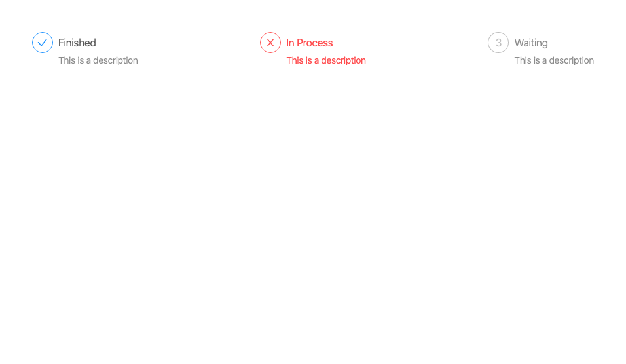Open the Finished step title

pos(77,43)
